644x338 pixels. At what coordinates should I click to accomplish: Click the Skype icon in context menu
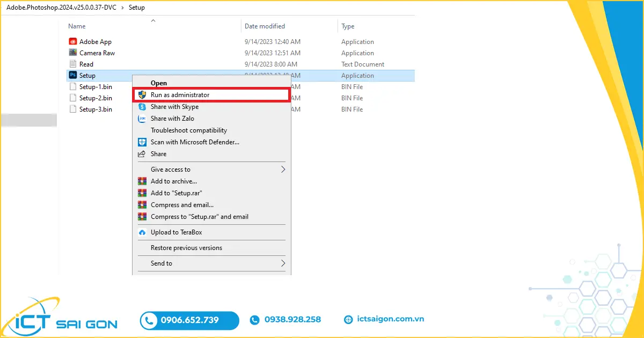coord(142,107)
